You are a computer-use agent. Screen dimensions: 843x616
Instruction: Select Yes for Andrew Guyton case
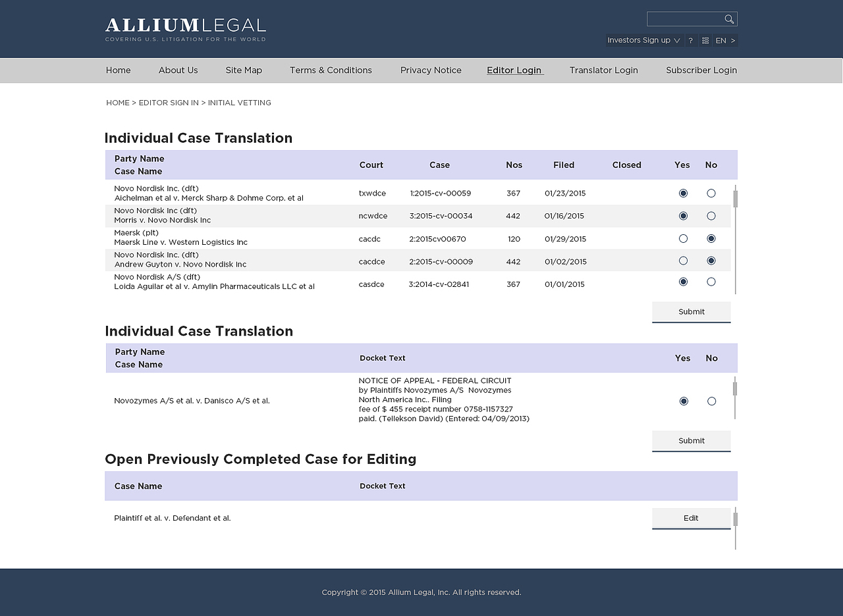(x=683, y=261)
